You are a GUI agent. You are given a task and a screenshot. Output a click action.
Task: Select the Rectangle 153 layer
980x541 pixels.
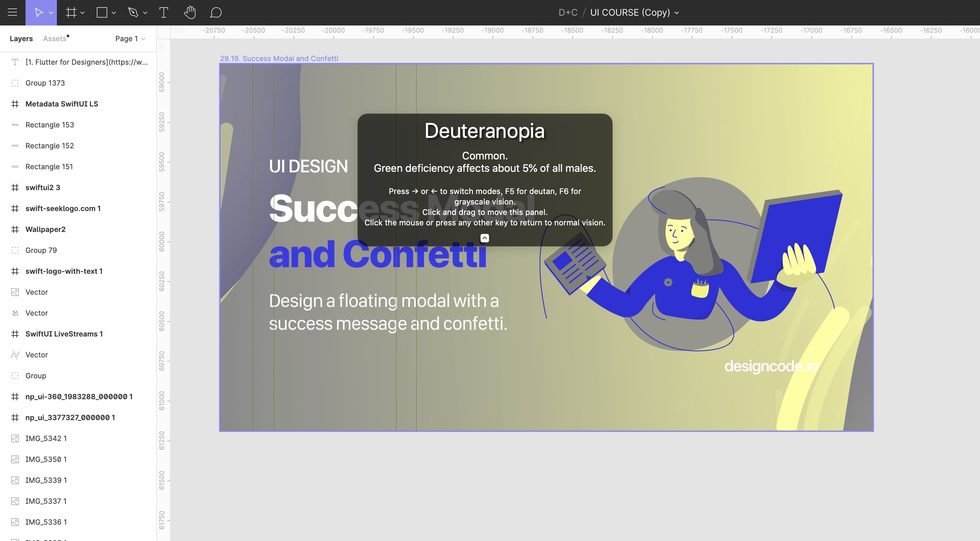point(49,125)
